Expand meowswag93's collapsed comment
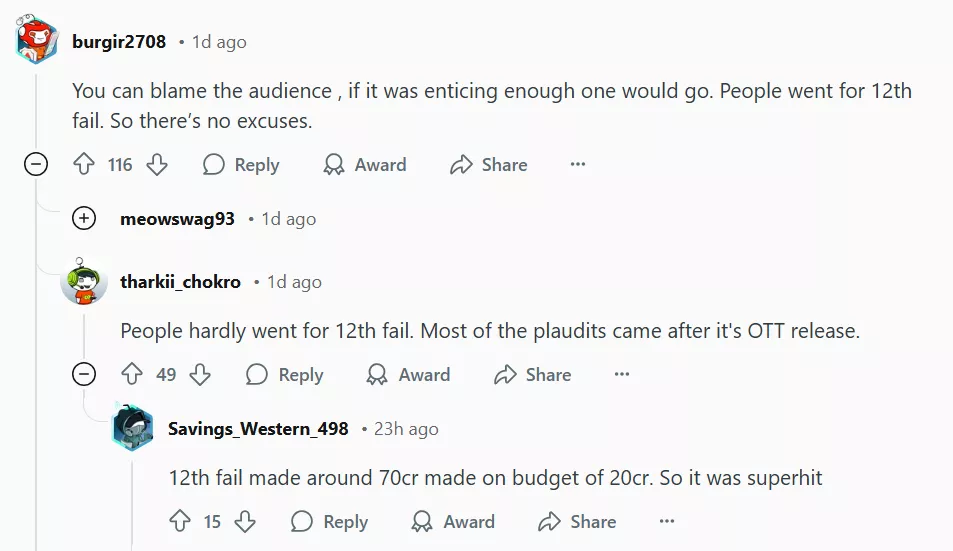Viewport: 953px width, 551px height. coord(84,219)
